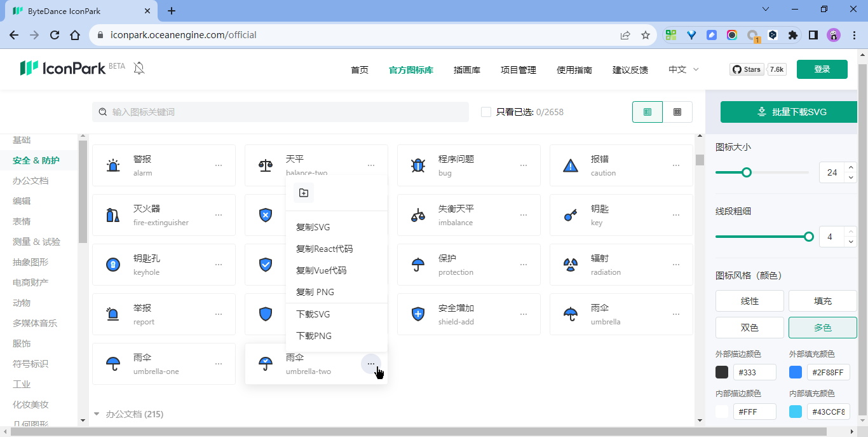868x437 pixels.
Task: Click the alarm icon card
Action: point(163,165)
